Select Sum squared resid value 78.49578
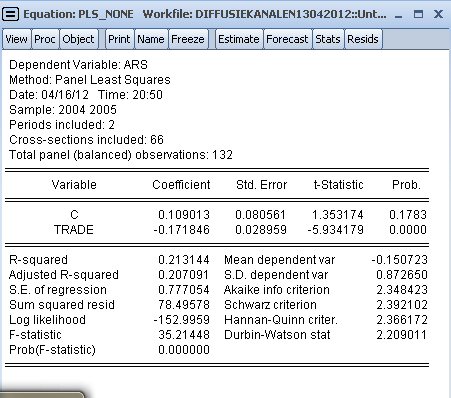 [x=184, y=305]
